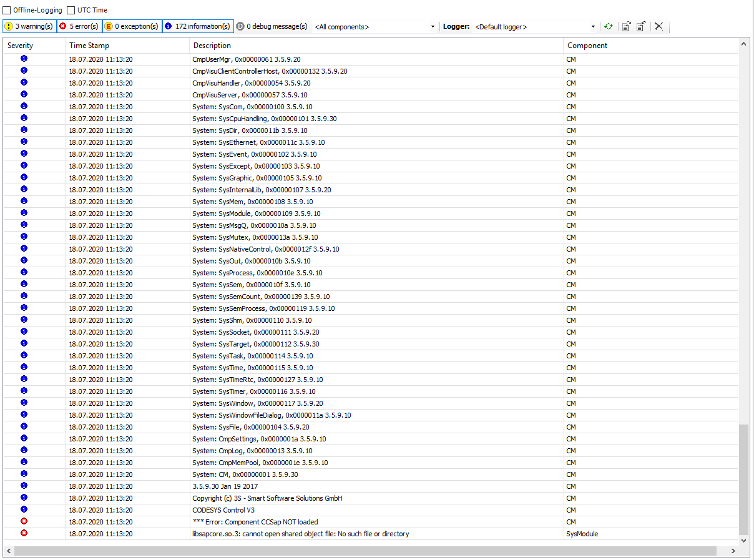Toggle the UTC Time checkbox
Image resolution: width=754 pixels, height=560 pixels.
[x=71, y=10]
